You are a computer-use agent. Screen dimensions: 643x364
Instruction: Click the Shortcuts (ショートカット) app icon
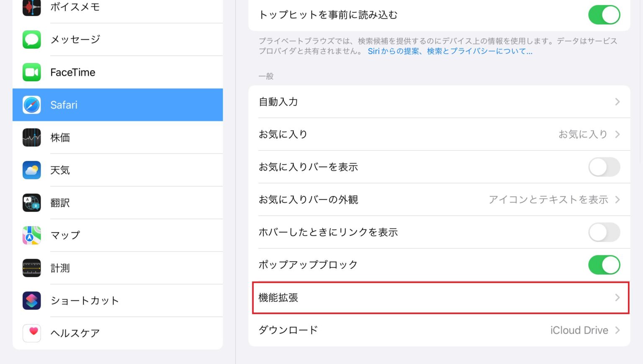click(31, 300)
